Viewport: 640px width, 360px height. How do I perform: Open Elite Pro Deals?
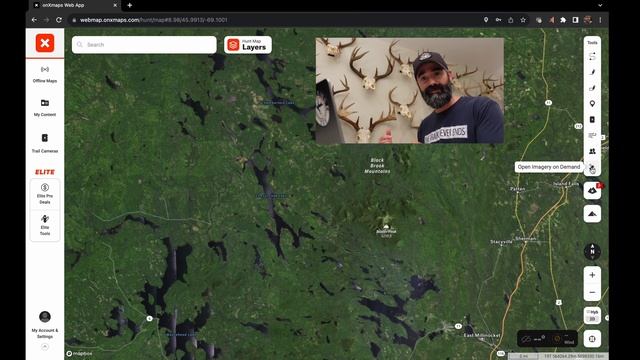tap(45, 194)
